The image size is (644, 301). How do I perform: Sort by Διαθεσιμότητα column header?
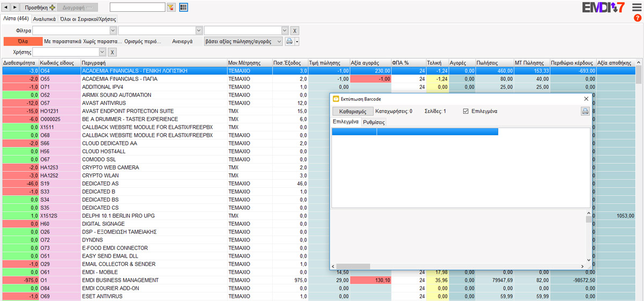click(19, 63)
